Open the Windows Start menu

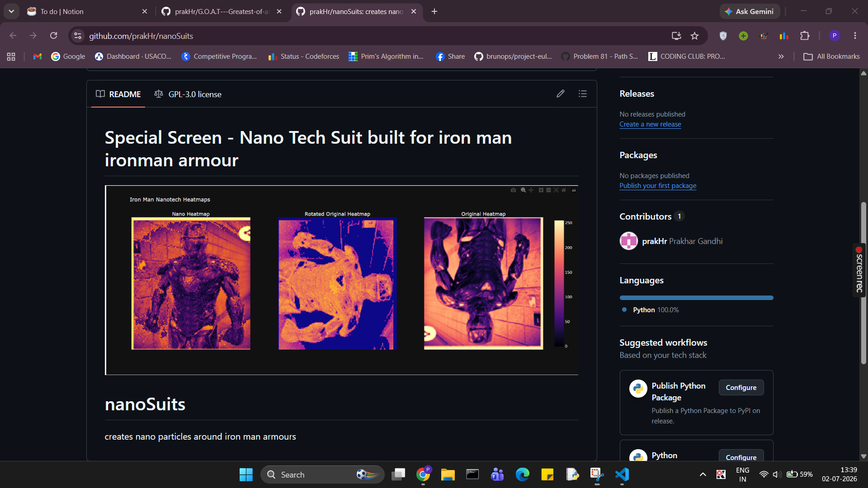pos(246,474)
